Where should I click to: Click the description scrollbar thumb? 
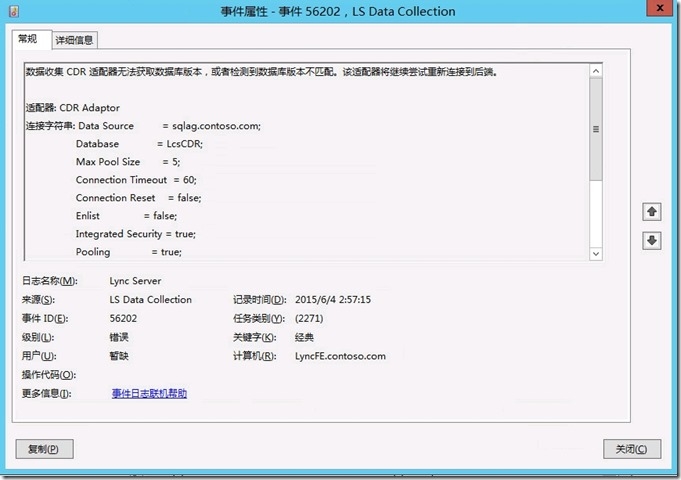click(596, 129)
